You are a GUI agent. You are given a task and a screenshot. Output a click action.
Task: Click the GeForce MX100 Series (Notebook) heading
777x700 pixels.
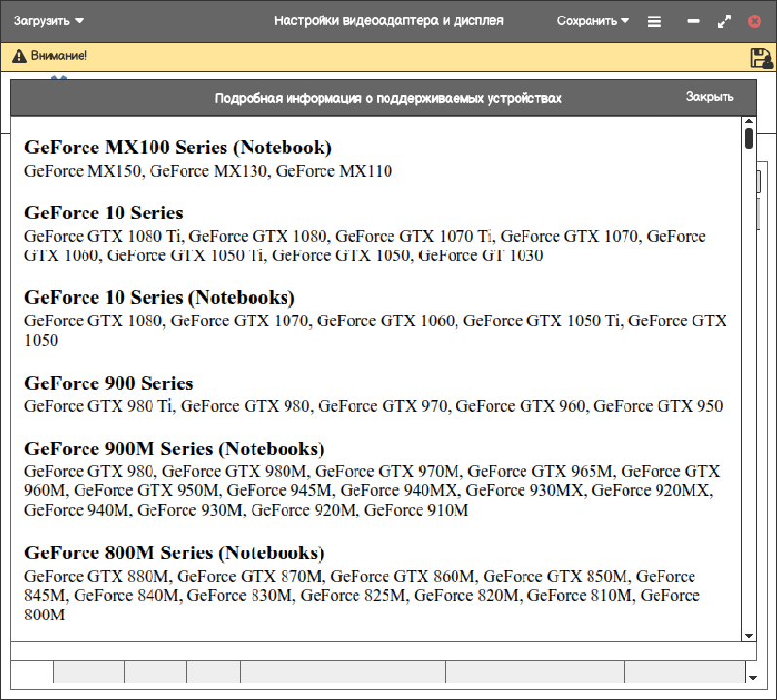178,148
